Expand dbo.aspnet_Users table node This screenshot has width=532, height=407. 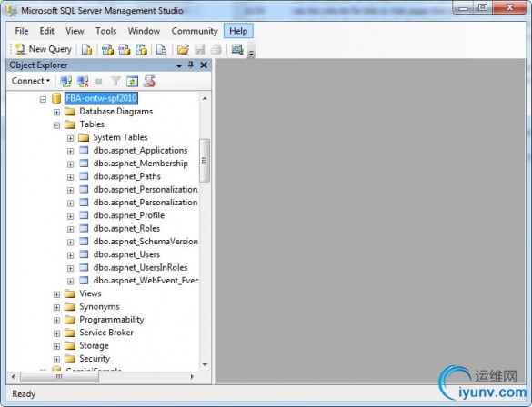(x=70, y=255)
